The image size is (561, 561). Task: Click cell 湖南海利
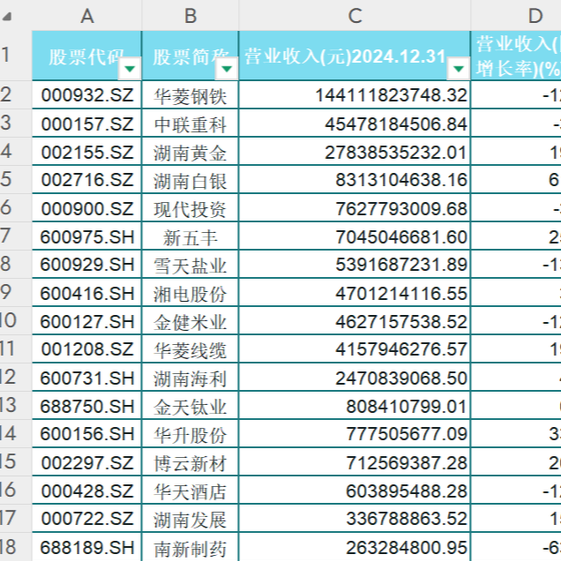190,377
